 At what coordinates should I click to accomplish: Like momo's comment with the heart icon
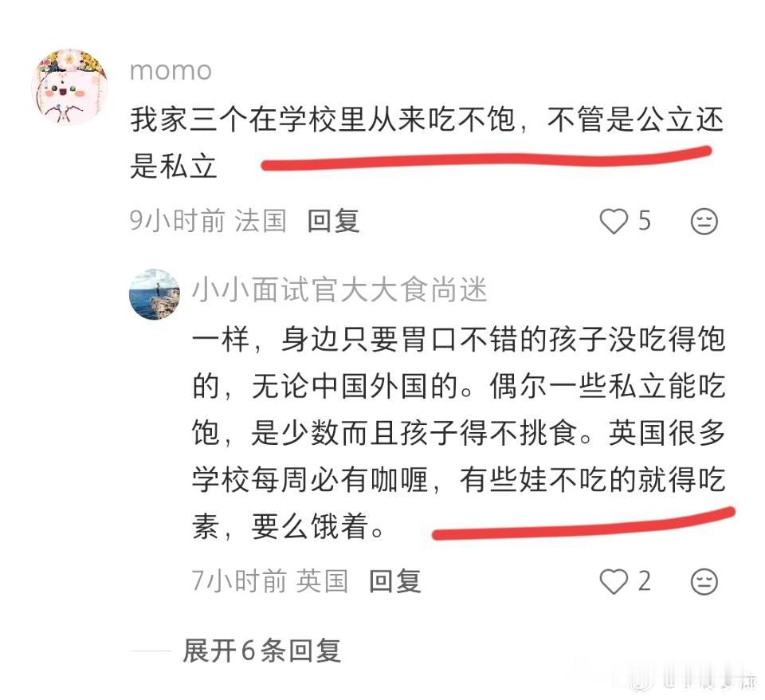614,221
